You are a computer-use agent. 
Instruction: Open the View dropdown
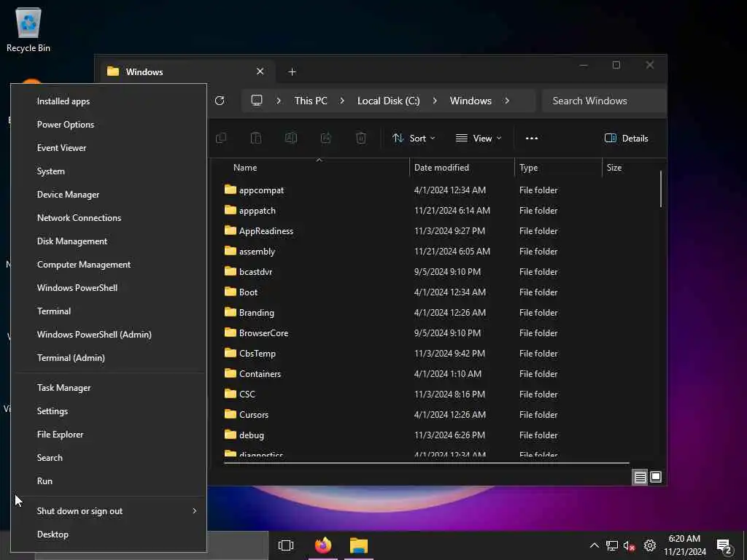(479, 138)
